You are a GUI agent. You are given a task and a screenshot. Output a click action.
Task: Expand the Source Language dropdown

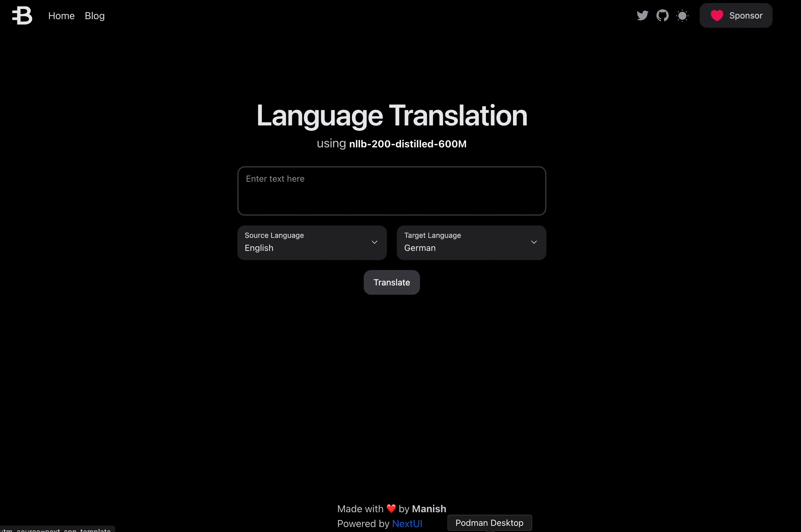point(312,242)
